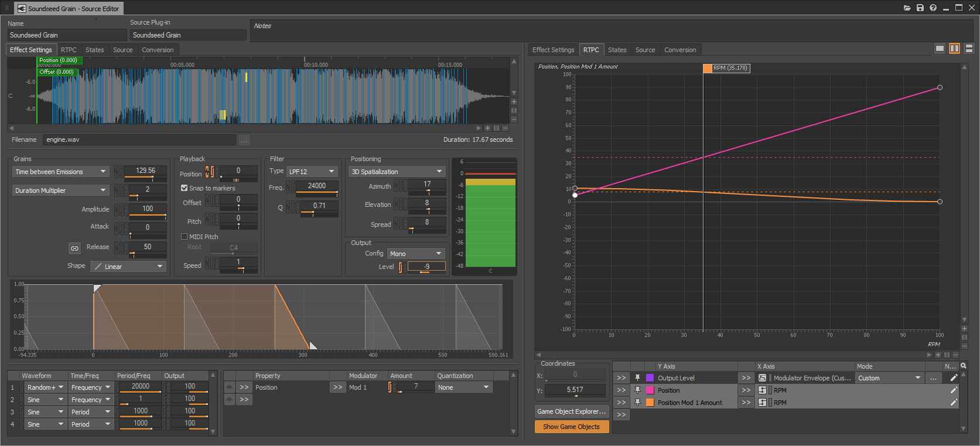
Task: Click the pin icon for Output Level
Action: [638, 378]
